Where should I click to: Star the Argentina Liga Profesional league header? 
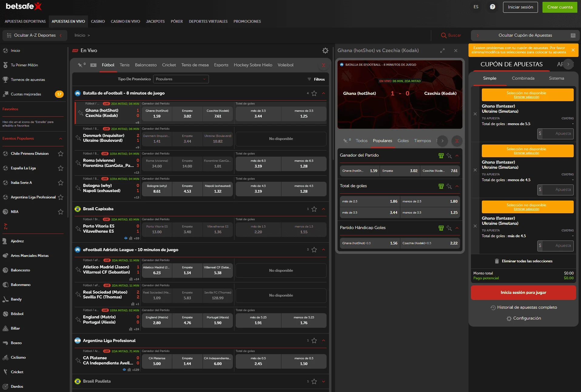314,341
